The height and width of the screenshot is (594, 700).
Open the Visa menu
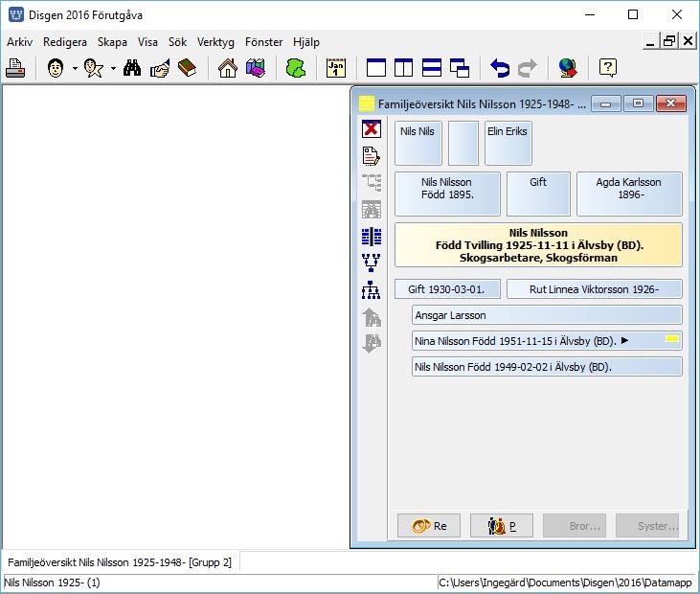coord(147,42)
